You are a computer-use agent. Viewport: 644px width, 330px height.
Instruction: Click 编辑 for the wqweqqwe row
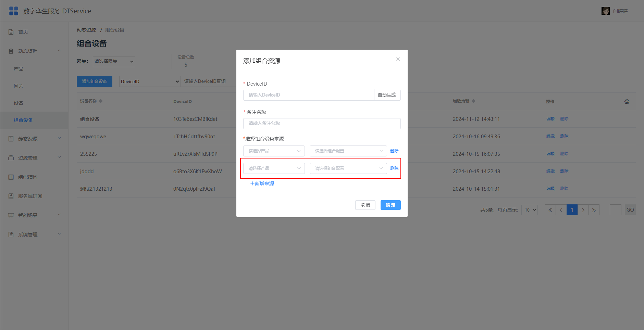pyautogui.click(x=550, y=136)
